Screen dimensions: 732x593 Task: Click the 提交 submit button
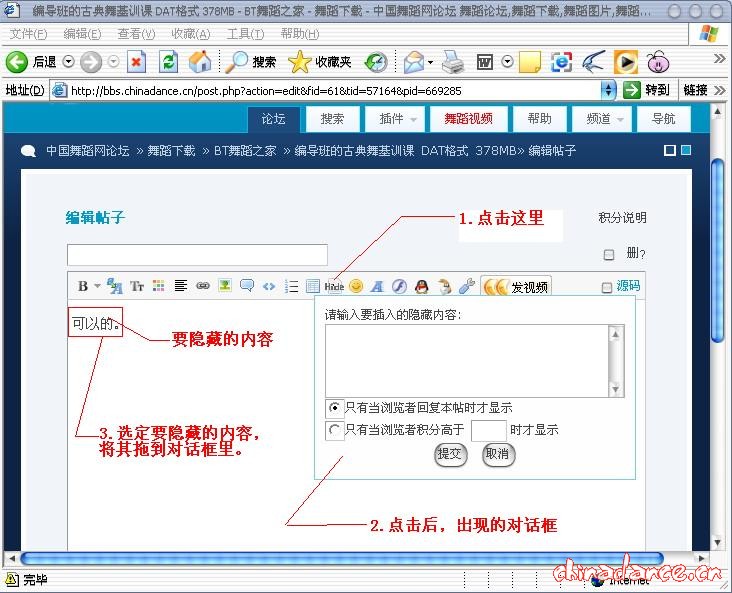pyautogui.click(x=450, y=454)
